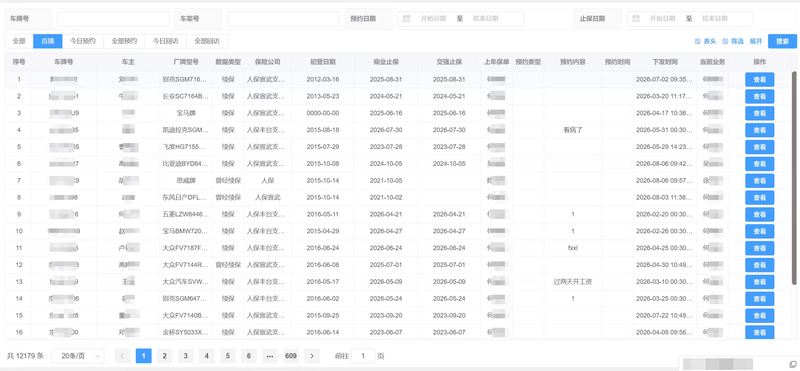Screen dimensions: 800x371
Task: Click cell 看病了 in 预约内容
Action: coord(572,130)
